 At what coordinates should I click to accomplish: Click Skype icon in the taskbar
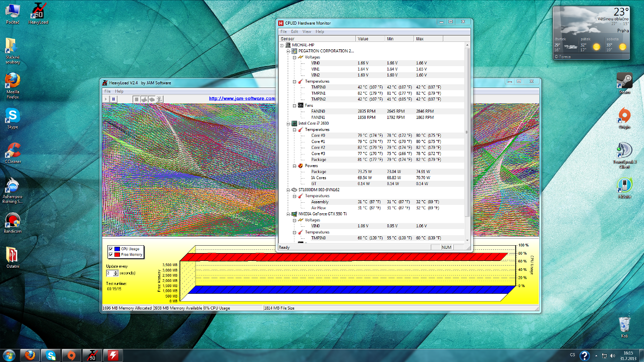(x=51, y=355)
